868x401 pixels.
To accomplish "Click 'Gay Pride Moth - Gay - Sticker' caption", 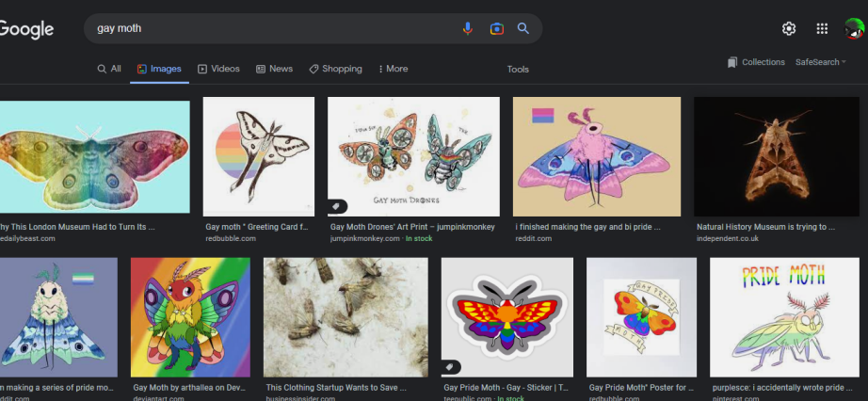I will pos(506,388).
